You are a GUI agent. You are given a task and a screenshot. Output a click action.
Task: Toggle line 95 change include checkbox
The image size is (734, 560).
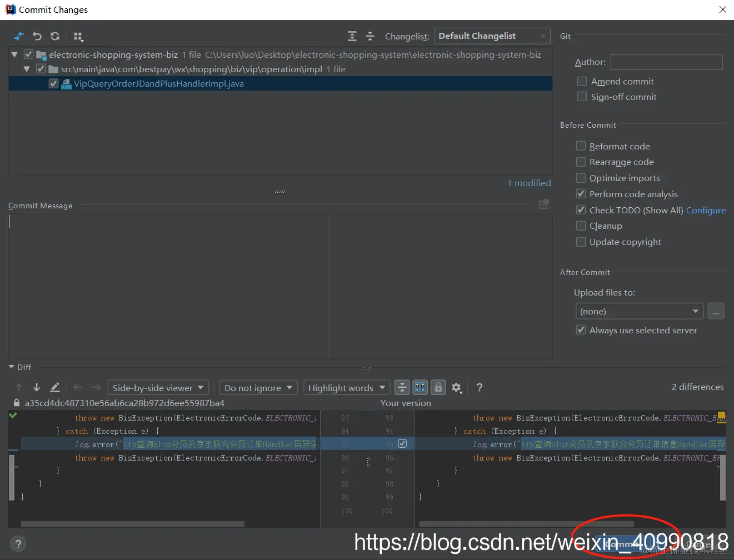pos(402,443)
